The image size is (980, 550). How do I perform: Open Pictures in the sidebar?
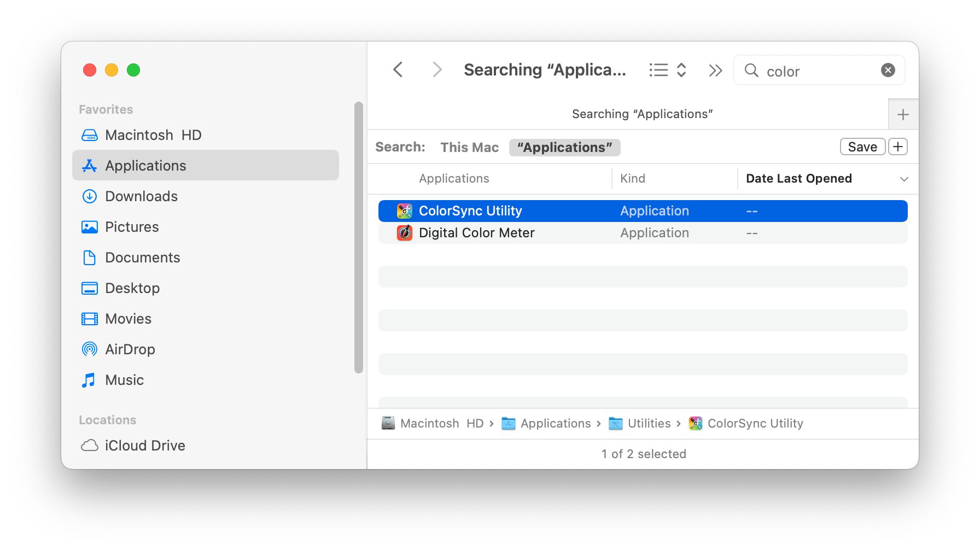point(206,227)
